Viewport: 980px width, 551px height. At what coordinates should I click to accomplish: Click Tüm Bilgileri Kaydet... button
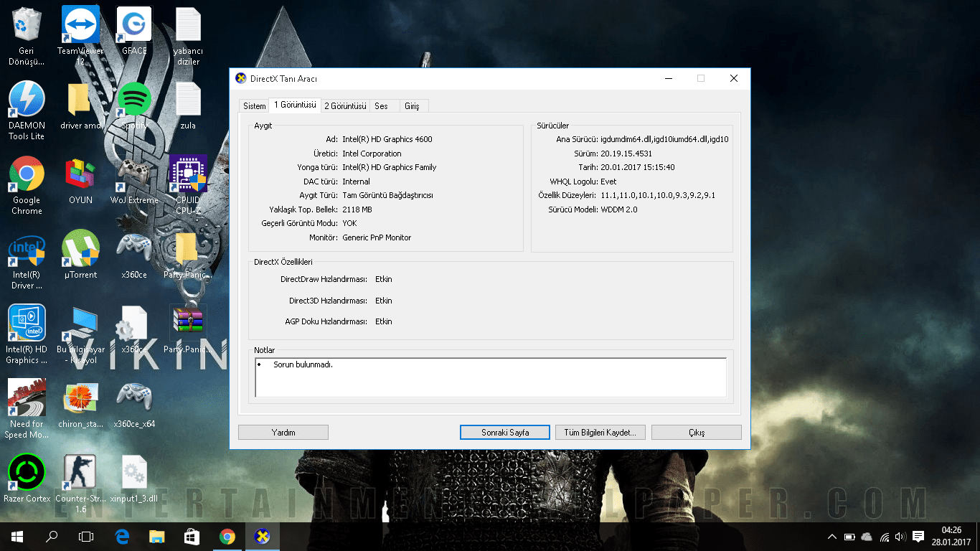point(600,433)
